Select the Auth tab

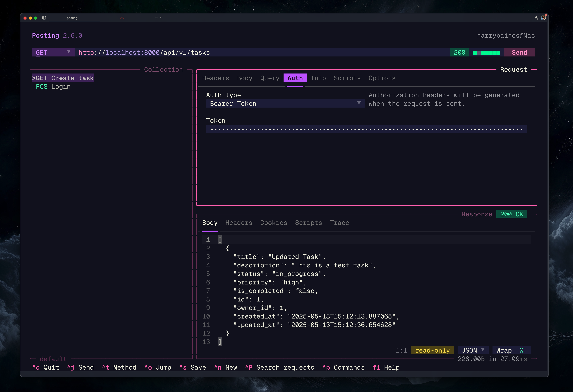[295, 78]
